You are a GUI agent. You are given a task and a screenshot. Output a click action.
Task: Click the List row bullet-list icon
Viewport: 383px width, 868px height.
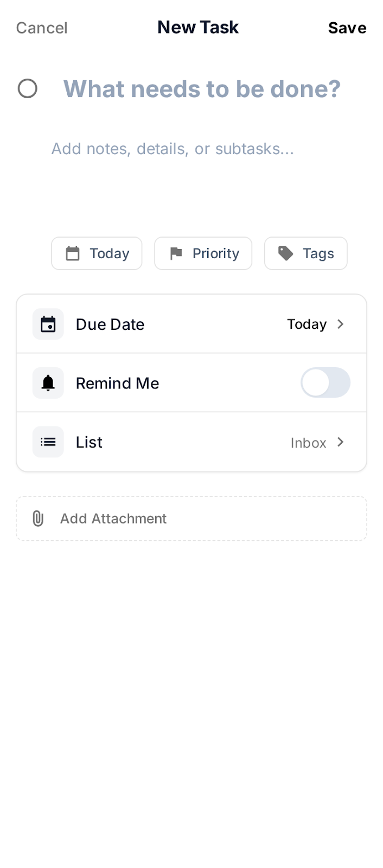click(48, 442)
